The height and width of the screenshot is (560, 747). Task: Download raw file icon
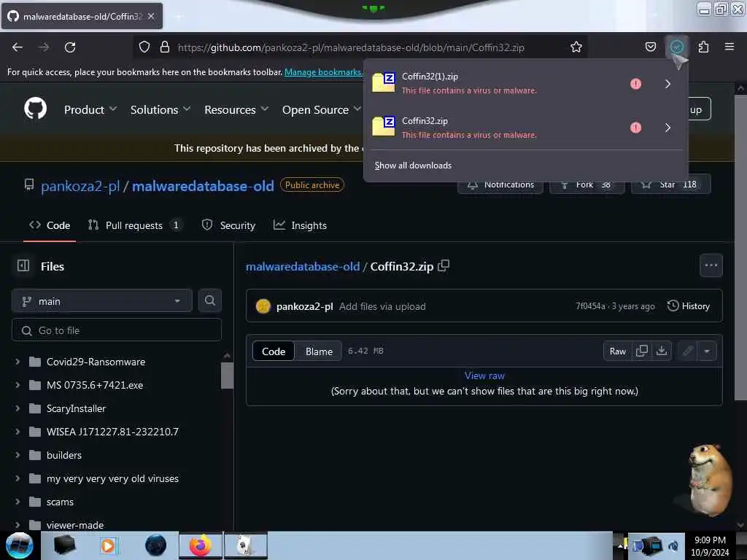[x=661, y=351]
